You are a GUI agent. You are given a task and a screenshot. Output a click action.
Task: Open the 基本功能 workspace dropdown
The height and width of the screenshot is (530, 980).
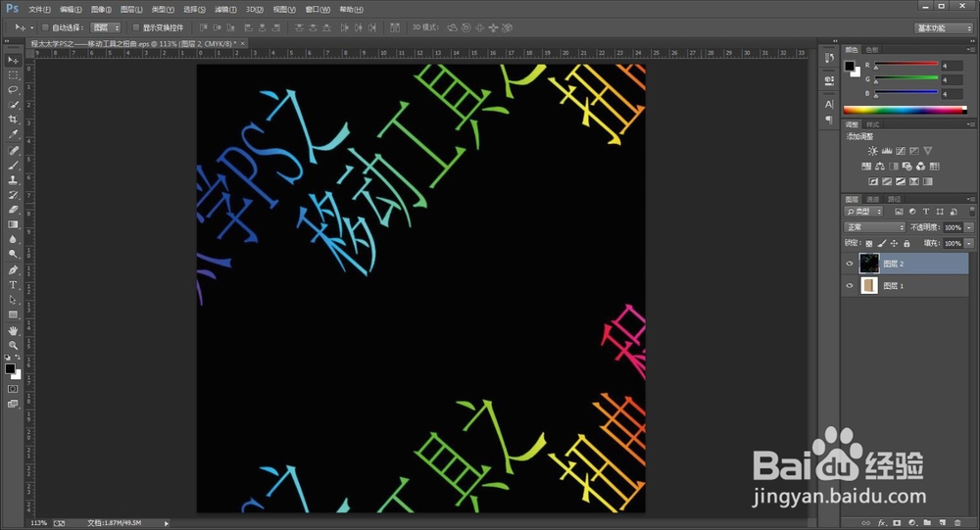pos(944,28)
